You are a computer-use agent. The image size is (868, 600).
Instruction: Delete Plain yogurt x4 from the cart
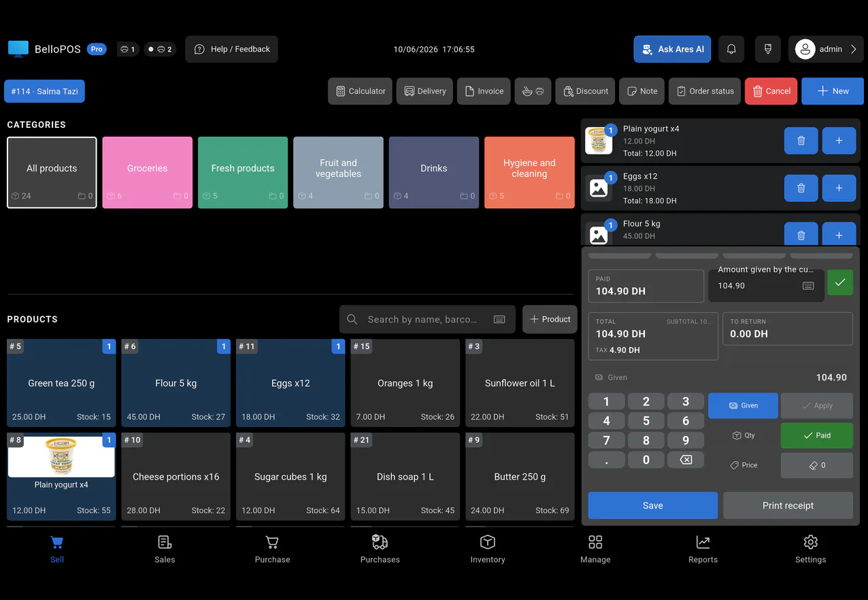point(801,141)
